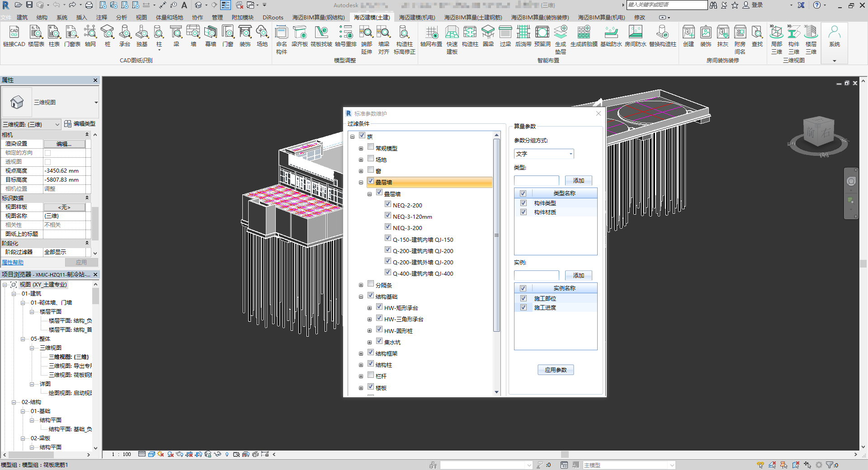Check the 分隔条 checkbox
This screenshot has height=470, width=868.
371,284
